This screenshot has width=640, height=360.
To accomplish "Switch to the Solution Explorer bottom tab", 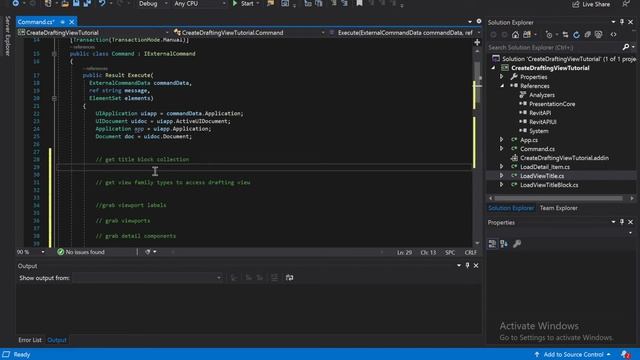I will click(x=511, y=208).
